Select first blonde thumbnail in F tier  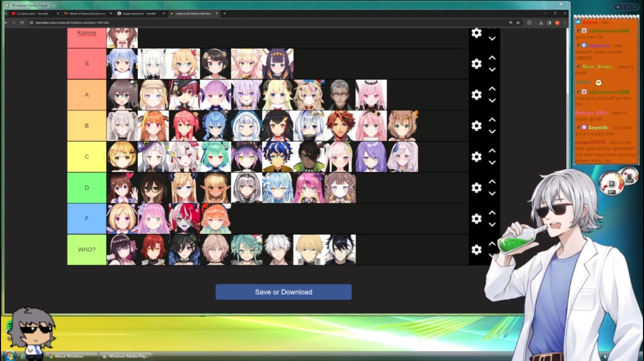[122, 218]
